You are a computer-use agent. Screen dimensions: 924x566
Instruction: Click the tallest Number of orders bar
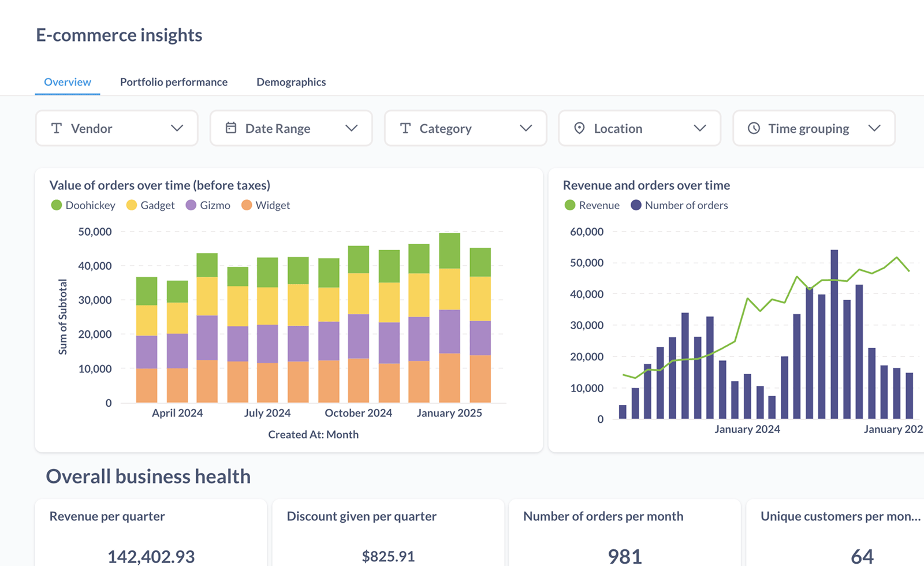(834, 334)
